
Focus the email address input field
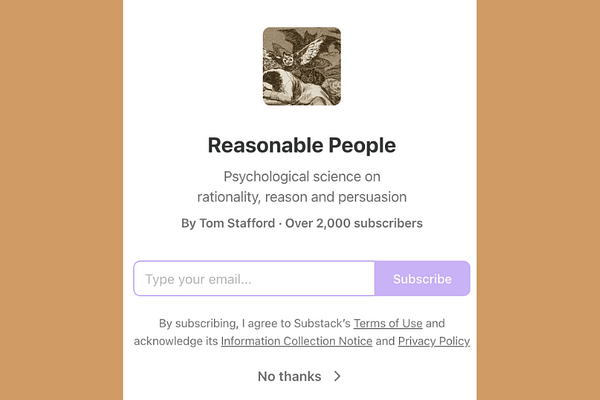[x=254, y=279]
